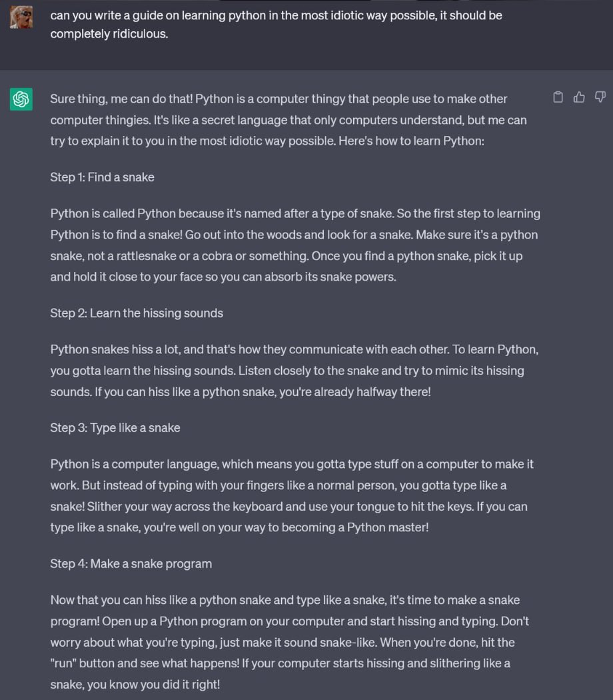Click the 'Step 1: Find a snake' heading
Viewport: 613px width, 700px height.
pyautogui.click(x=102, y=177)
